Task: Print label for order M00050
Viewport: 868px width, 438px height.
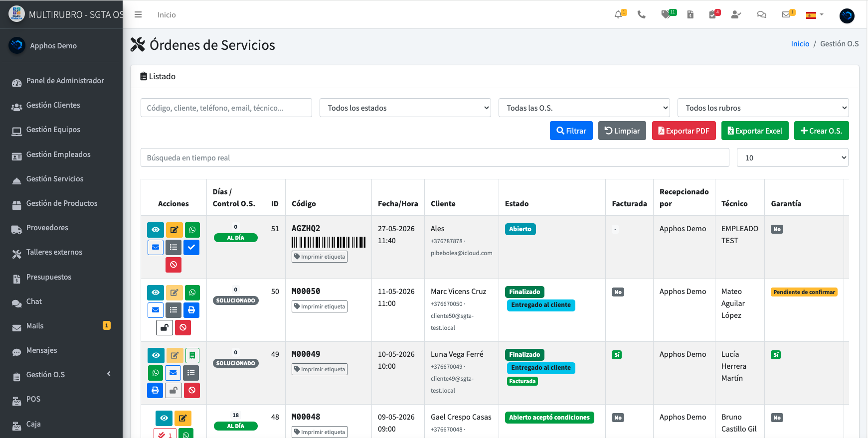Action: point(320,306)
